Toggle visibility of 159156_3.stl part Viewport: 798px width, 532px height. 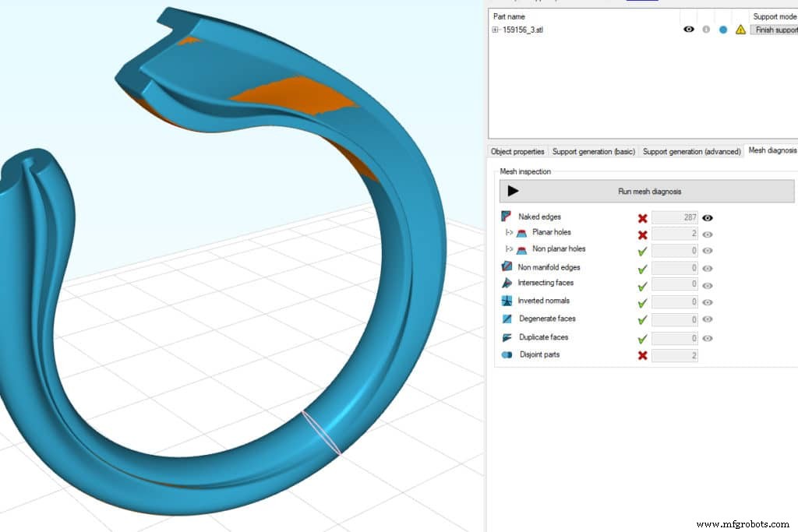[x=688, y=29]
